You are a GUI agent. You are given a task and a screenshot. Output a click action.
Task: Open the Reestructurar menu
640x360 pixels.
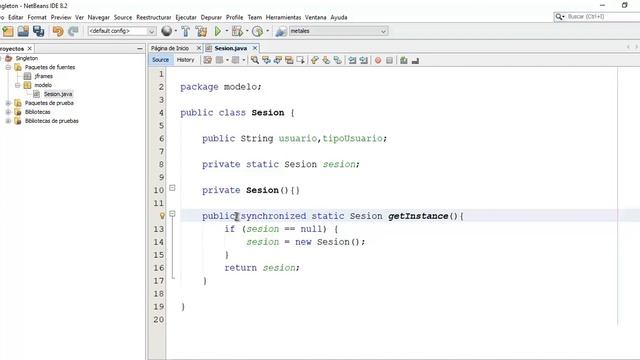click(x=153, y=17)
